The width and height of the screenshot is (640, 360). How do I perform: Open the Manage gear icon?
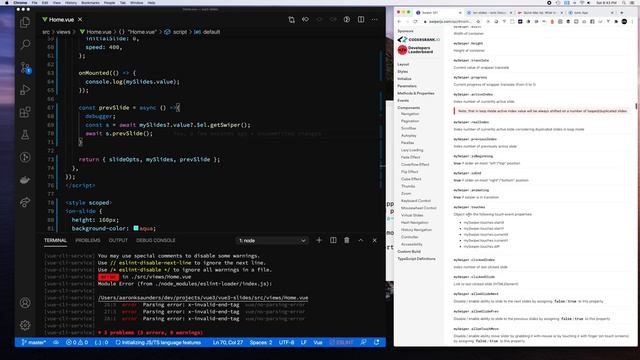25,325
